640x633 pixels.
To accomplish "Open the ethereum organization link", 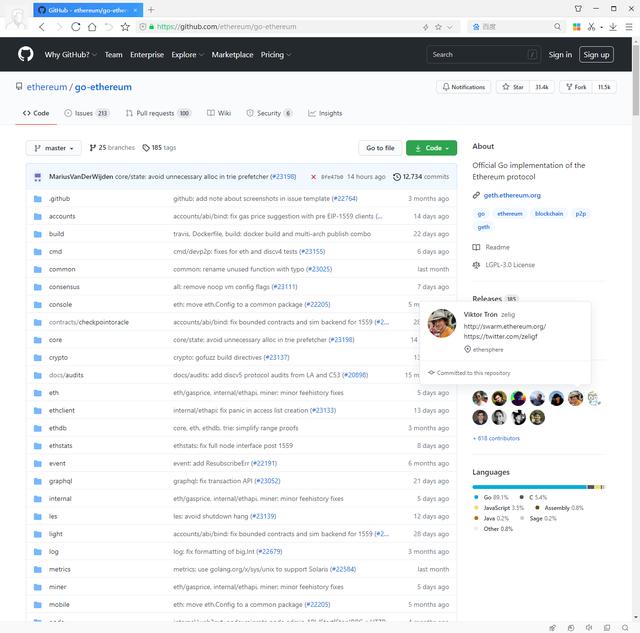I will (47, 87).
